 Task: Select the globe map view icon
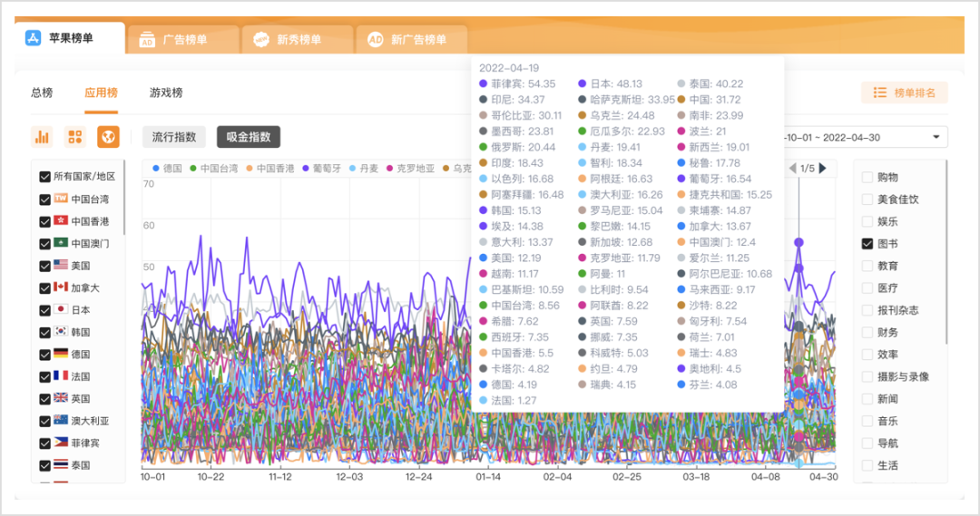[x=108, y=137]
